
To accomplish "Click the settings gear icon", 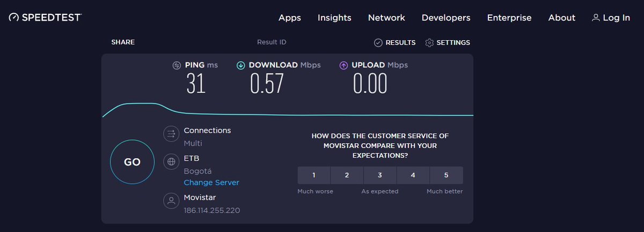I will coord(429,43).
